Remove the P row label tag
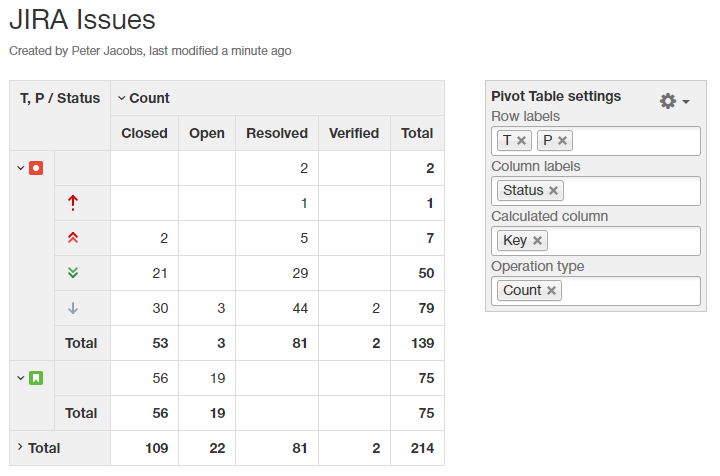 pos(562,140)
